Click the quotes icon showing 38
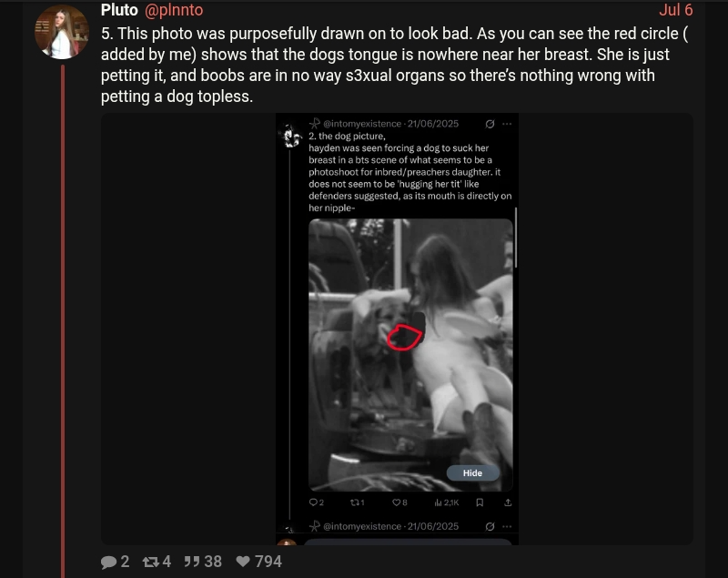The height and width of the screenshot is (578, 728). tap(192, 562)
